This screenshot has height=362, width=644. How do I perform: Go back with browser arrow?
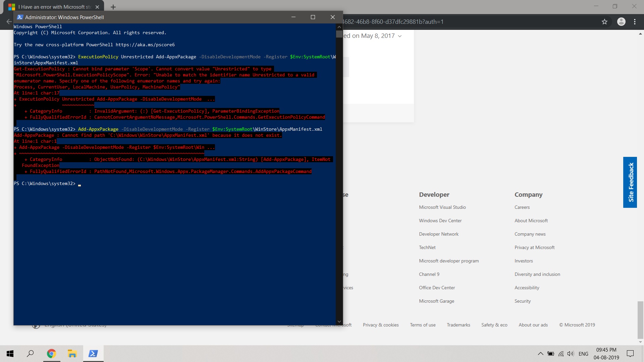tap(9, 22)
